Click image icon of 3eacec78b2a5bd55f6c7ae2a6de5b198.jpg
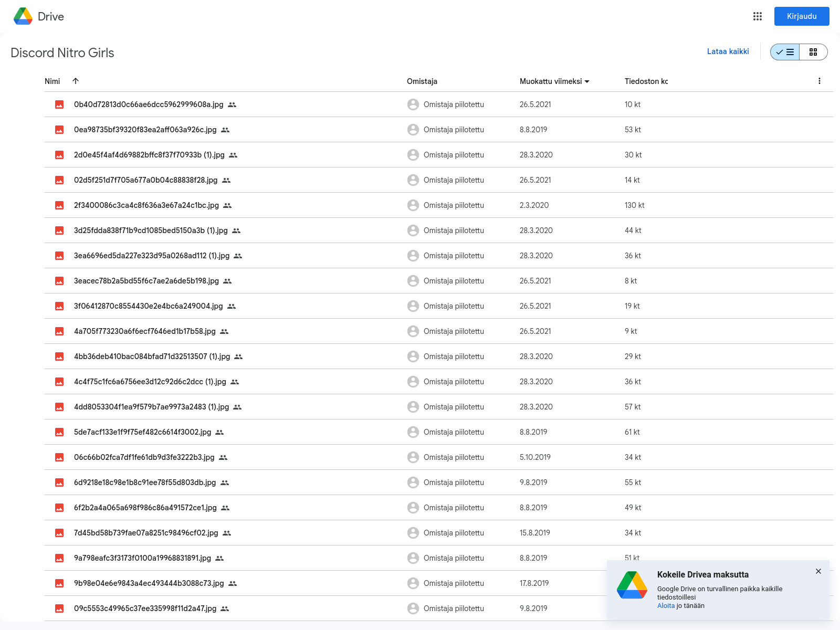 59,281
